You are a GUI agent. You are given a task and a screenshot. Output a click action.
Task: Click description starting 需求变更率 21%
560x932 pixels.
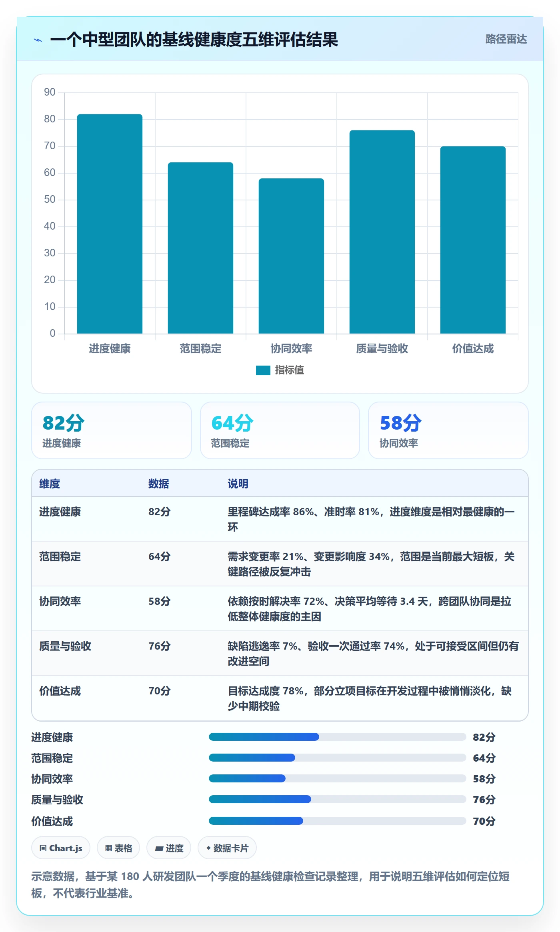pos(371,564)
